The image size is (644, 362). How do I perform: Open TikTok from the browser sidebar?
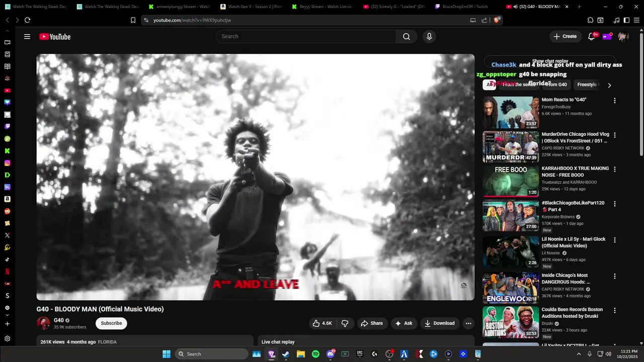coord(7,259)
